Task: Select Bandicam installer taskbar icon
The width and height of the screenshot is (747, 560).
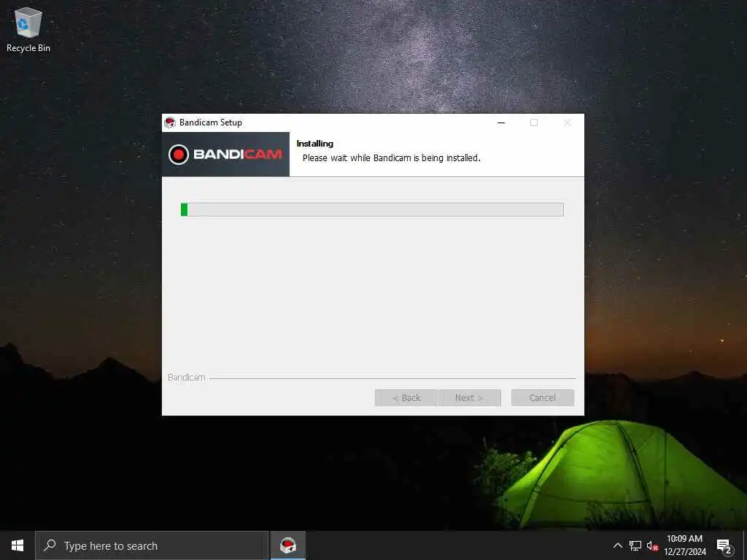Action: pyautogui.click(x=287, y=545)
